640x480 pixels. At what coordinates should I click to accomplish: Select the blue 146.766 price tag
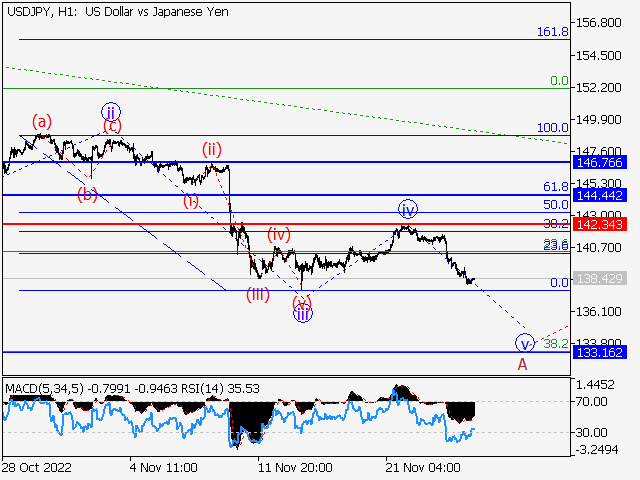(599, 162)
